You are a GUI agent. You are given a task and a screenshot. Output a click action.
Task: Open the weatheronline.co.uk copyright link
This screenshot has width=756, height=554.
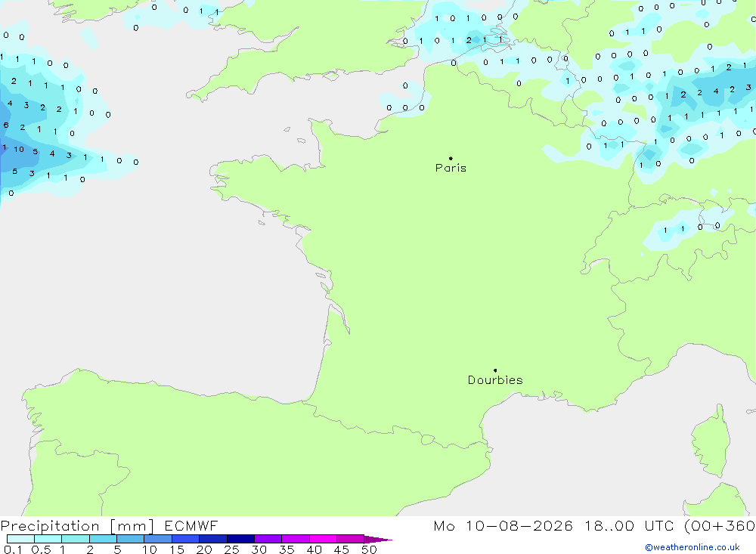point(692,547)
